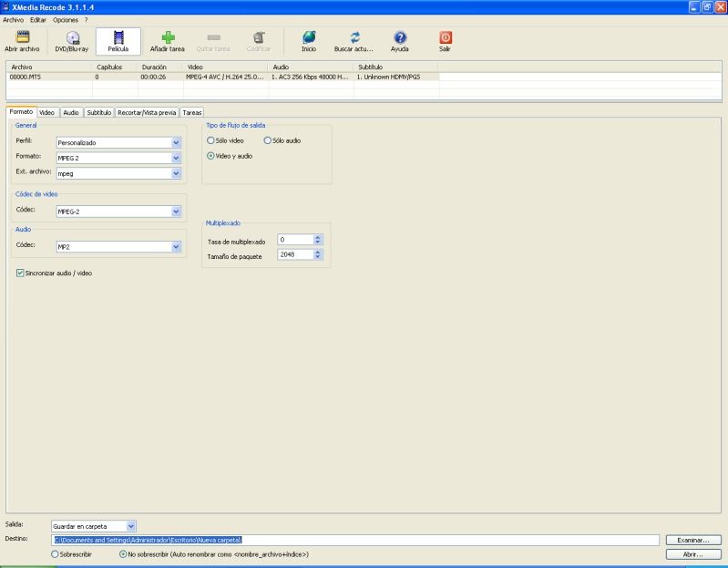
Task: Open the ? help menu
Action: [x=86, y=20]
